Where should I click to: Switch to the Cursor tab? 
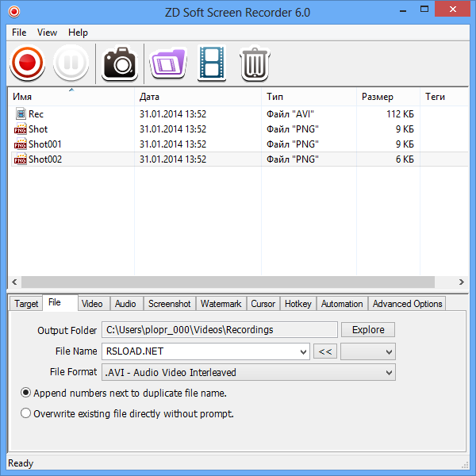point(263,304)
